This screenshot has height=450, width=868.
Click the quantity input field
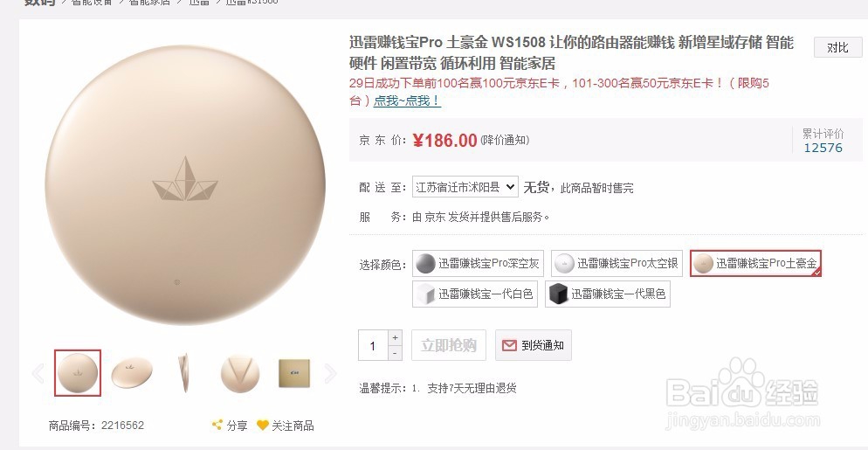coord(373,345)
